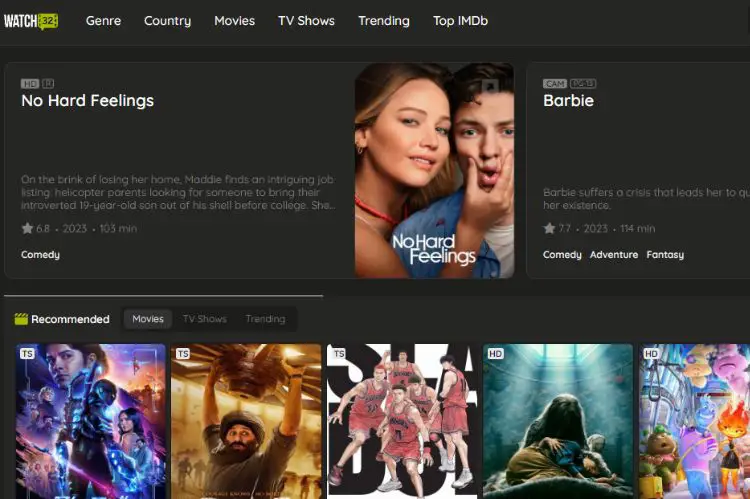This screenshot has width=750, height=499.
Task: Open the blue armored superhero movie poster
Action: (x=90, y=421)
